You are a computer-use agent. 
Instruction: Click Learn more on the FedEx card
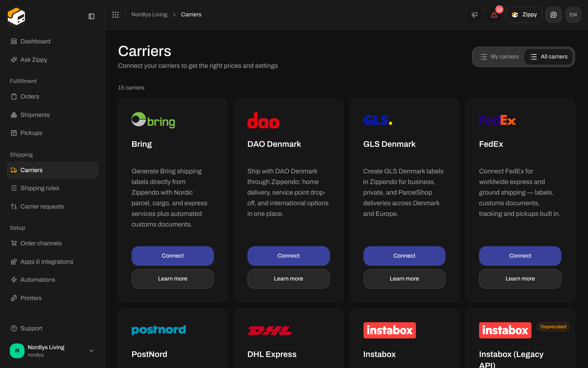point(520,279)
